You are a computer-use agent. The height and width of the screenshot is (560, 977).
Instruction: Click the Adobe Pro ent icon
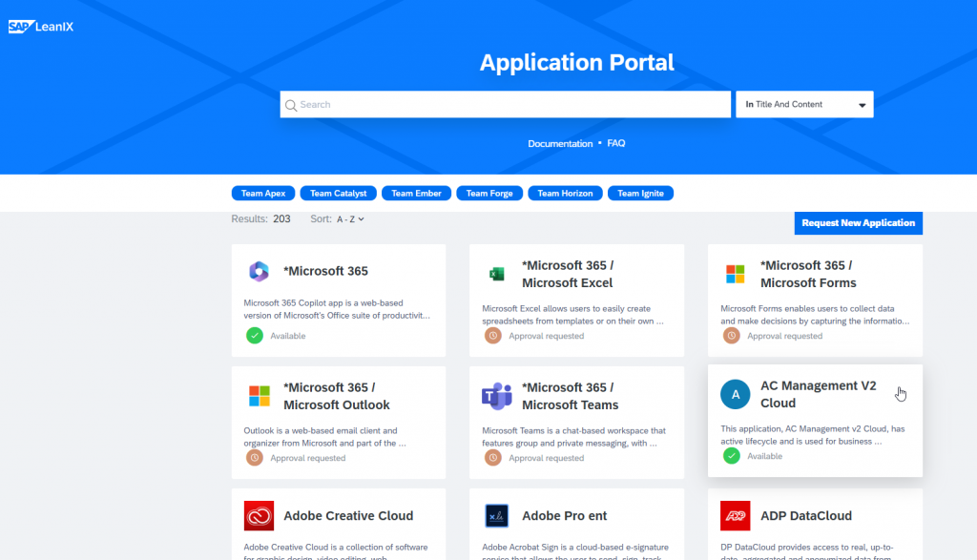coord(496,516)
